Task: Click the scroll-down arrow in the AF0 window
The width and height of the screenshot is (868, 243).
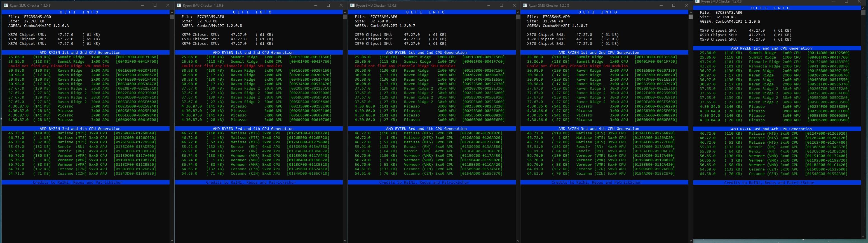Action: [345, 241]
